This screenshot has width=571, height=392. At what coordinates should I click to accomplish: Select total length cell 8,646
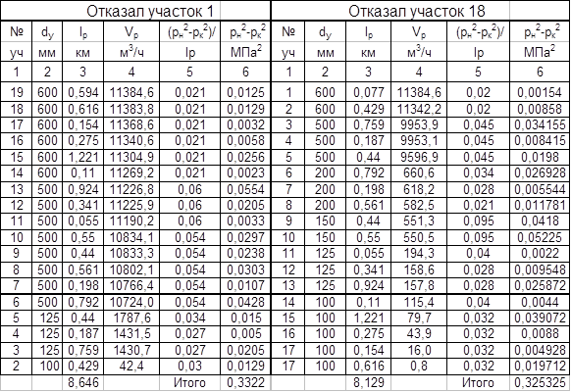pyautogui.click(x=83, y=383)
